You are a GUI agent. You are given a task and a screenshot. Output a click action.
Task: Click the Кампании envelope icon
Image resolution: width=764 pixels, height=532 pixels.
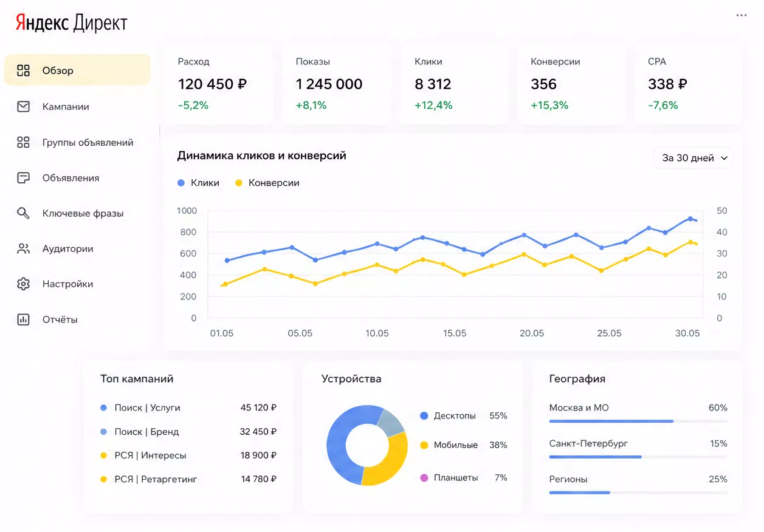23,106
